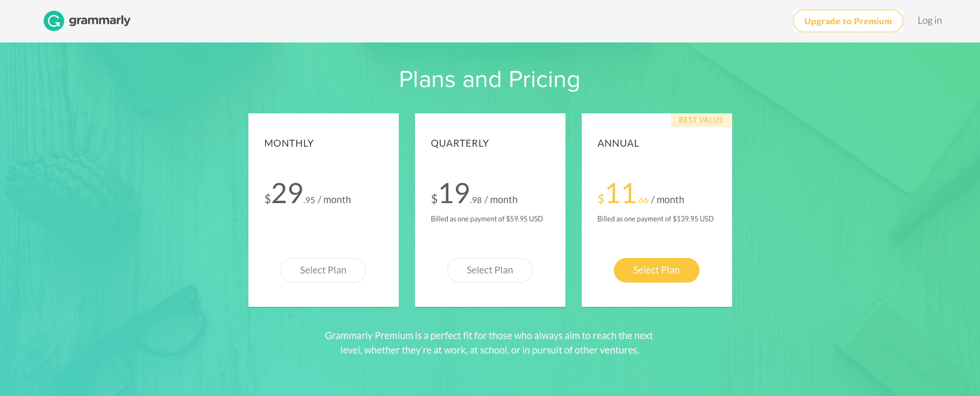Click the MONTHLY plan heading
Screen dimensions: 980x396
click(x=289, y=143)
